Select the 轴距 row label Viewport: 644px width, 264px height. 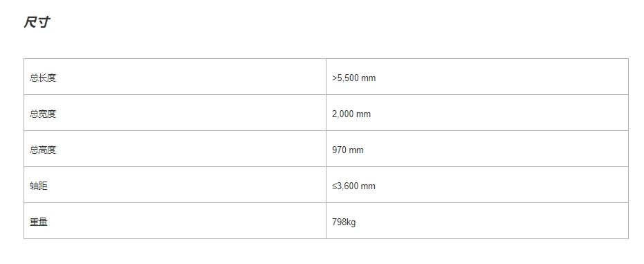tap(39, 186)
